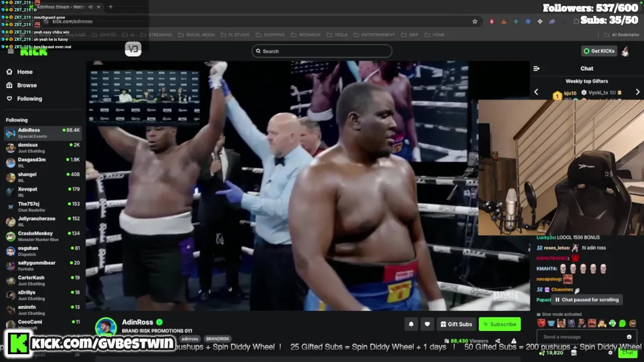Open The757cj channel from sidebar
This screenshot has width=644, height=362.
tap(43, 207)
